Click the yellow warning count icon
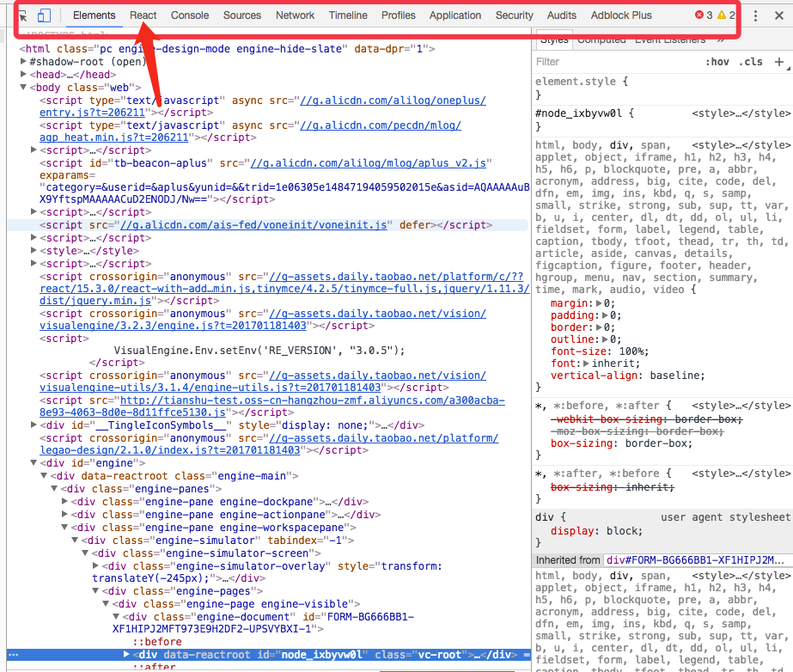This screenshot has width=793, height=672. coord(722,15)
